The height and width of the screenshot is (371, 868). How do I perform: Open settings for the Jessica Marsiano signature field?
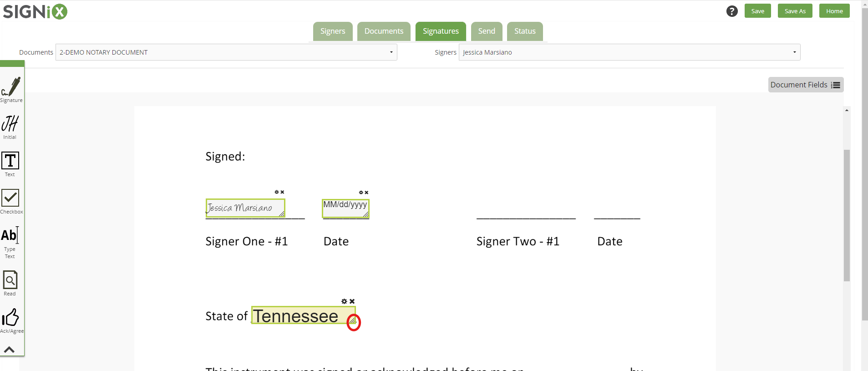(x=276, y=192)
